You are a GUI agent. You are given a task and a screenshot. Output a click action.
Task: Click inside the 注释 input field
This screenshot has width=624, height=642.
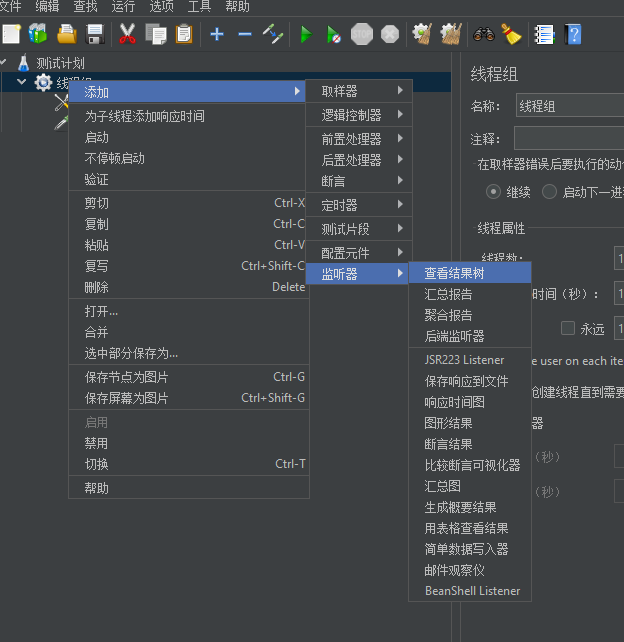(x=569, y=138)
